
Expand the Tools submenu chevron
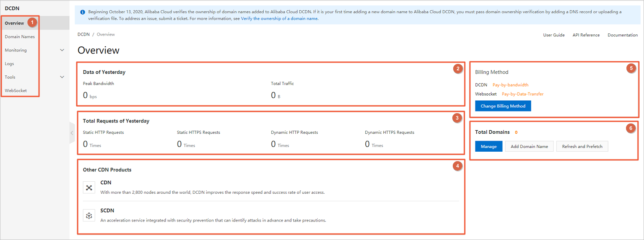pos(62,77)
